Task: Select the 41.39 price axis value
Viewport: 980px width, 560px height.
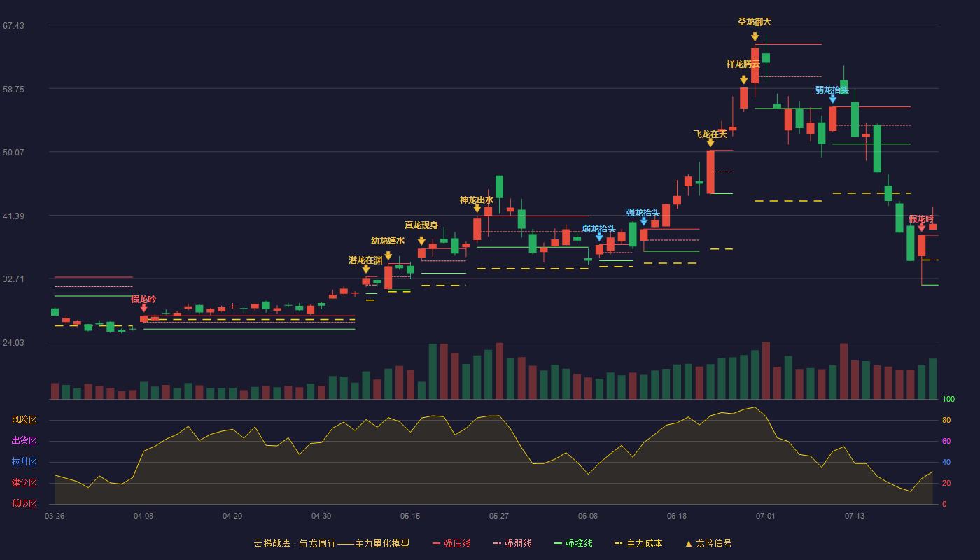Action: coord(13,216)
